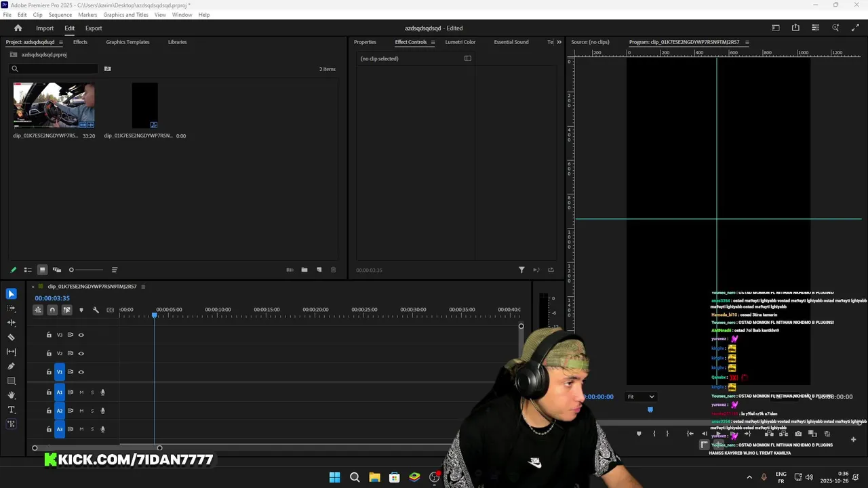Screen dimensions: 868x488
Task: Toggle snap magnet in timeline
Action: tap(52, 310)
